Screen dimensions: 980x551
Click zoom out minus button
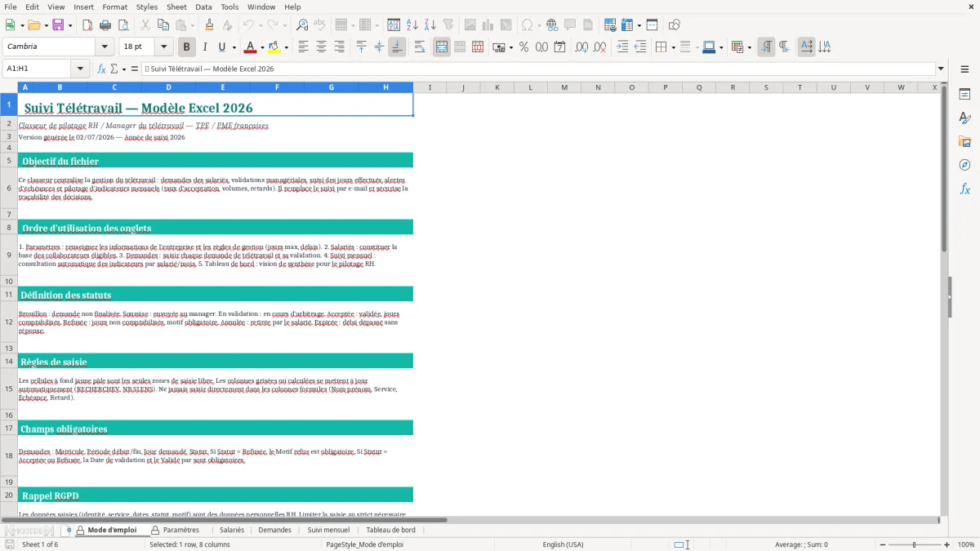click(x=881, y=544)
